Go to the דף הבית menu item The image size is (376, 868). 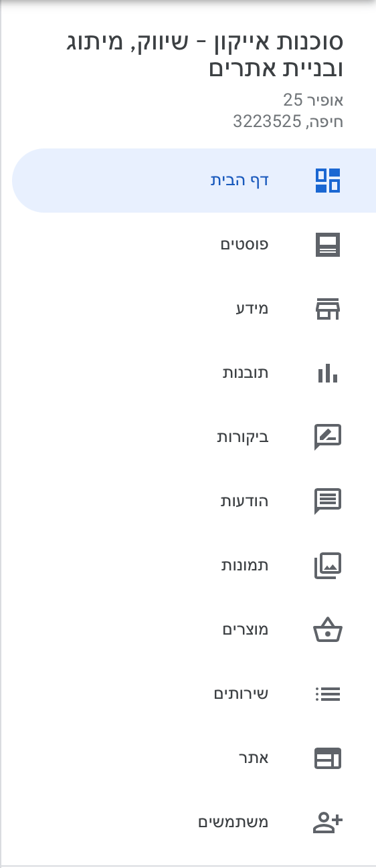(194, 181)
